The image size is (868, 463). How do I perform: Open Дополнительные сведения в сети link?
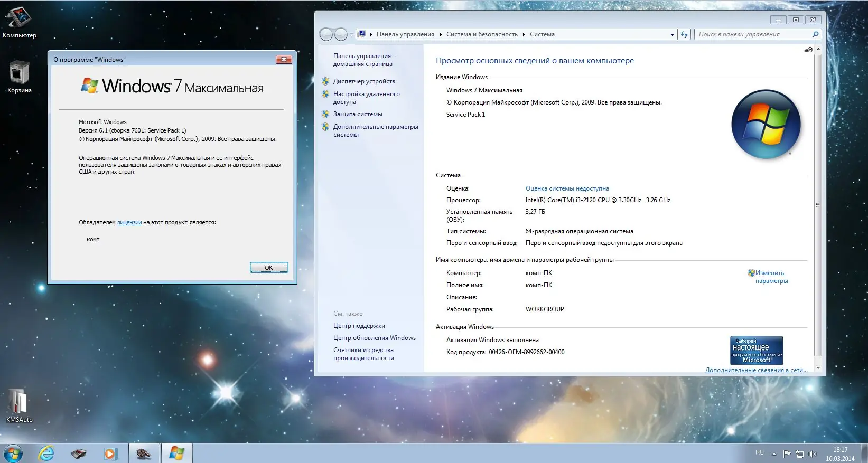coord(757,370)
